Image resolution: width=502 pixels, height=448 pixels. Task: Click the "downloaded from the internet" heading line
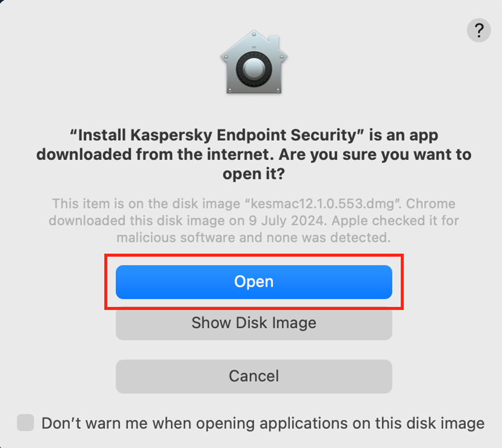pyautogui.click(x=155, y=155)
